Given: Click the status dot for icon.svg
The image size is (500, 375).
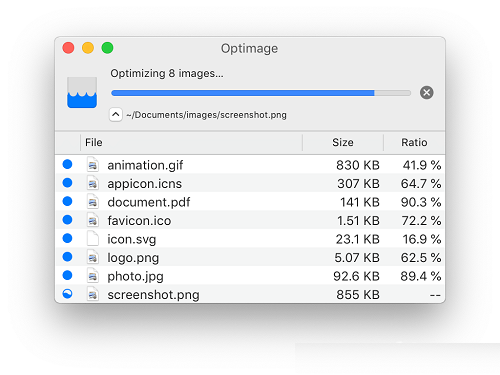Looking at the screenshot, I should [x=67, y=238].
